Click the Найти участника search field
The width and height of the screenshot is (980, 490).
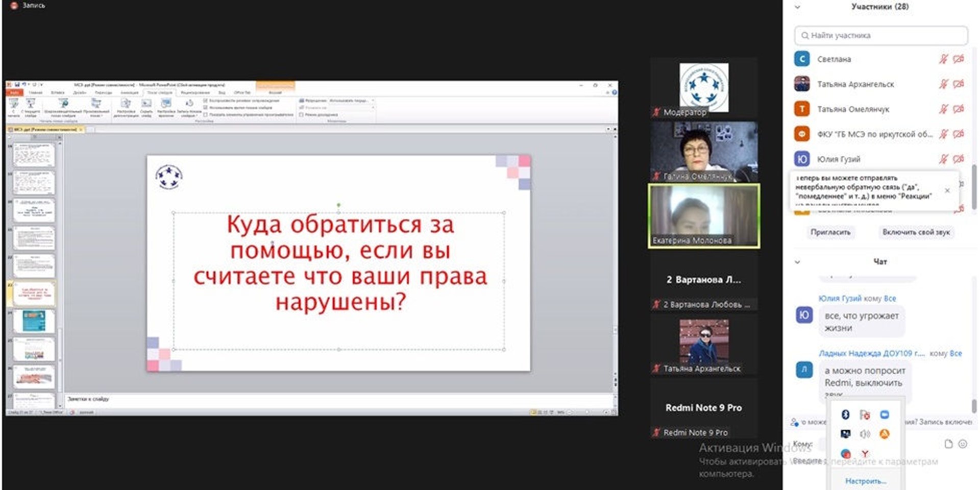coord(881,36)
